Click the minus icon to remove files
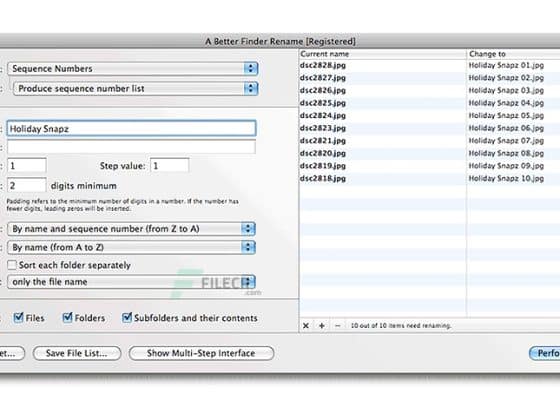The height and width of the screenshot is (420, 560). pos(338,326)
